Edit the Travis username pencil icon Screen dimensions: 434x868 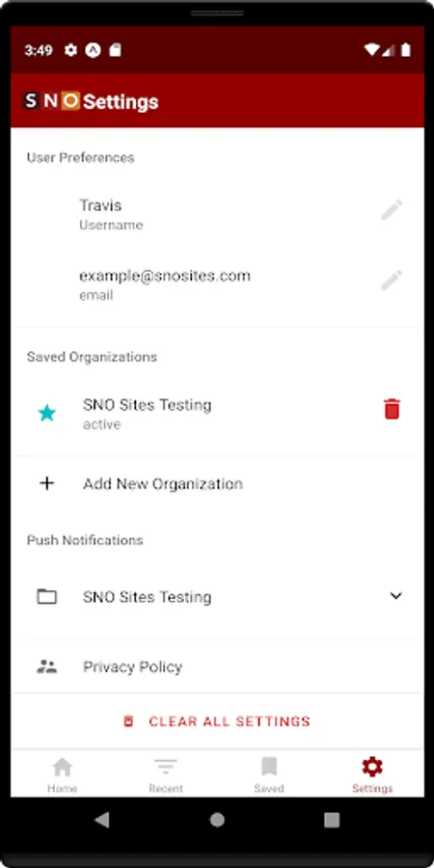(392, 210)
